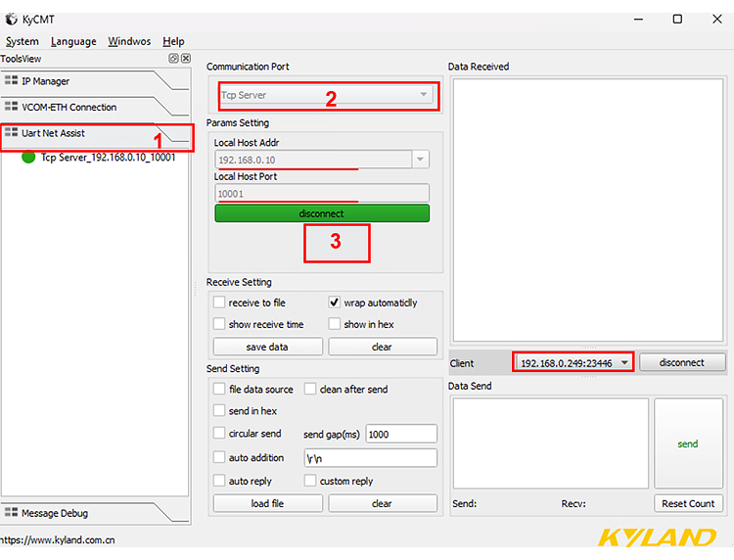Image resolution: width=734 pixels, height=560 pixels.
Task: Switch to VCOM-ETH Connection tab
Action: point(94,108)
